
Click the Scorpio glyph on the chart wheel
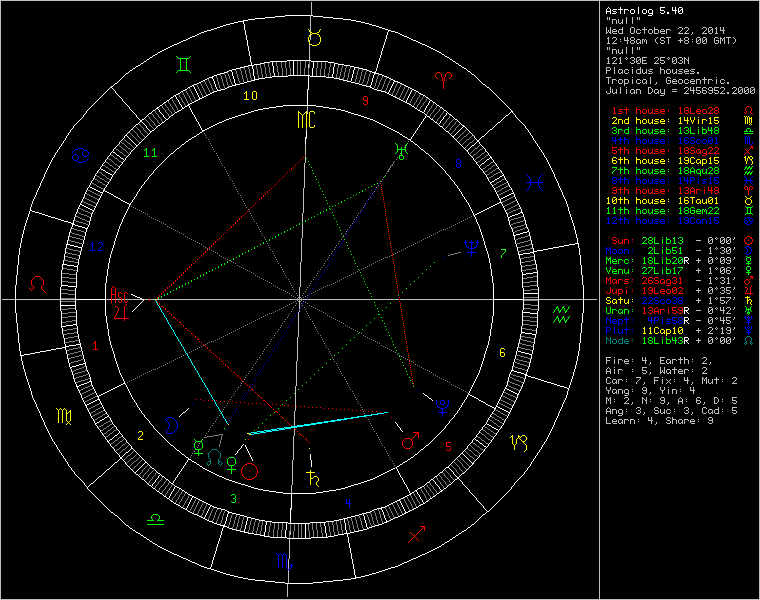[285, 561]
